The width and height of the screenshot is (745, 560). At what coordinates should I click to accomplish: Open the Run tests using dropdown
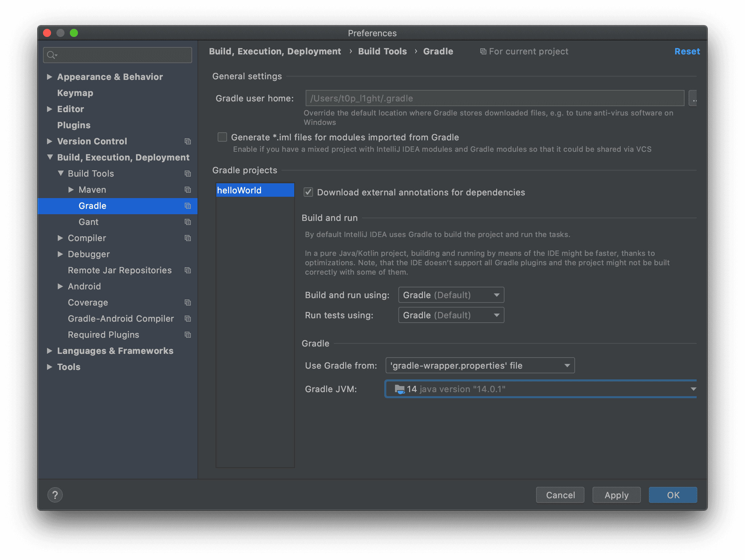(451, 315)
